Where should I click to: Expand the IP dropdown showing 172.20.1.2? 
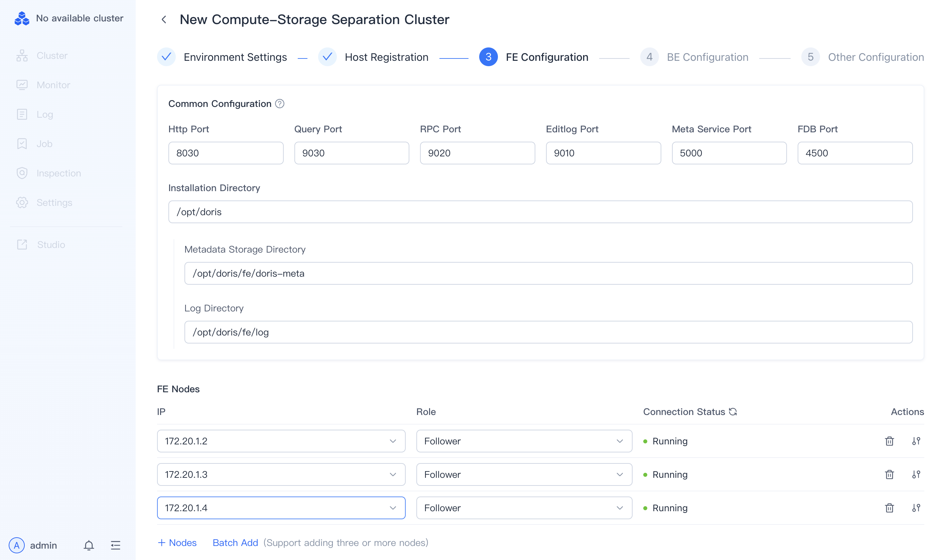(x=281, y=441)
